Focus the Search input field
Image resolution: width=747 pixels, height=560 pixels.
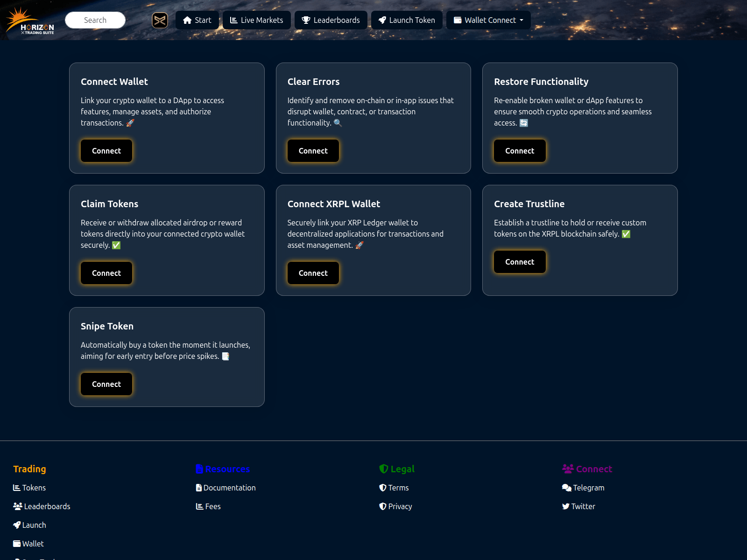pos(95,20)
